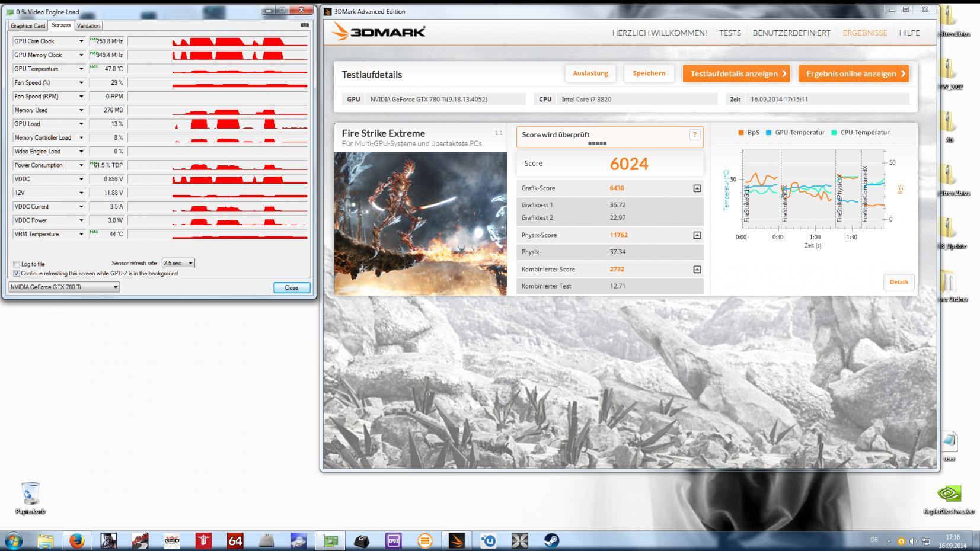Click the Speichern button
The width and height of the screenshot is (980, 551).
click(x=649, y=73)
